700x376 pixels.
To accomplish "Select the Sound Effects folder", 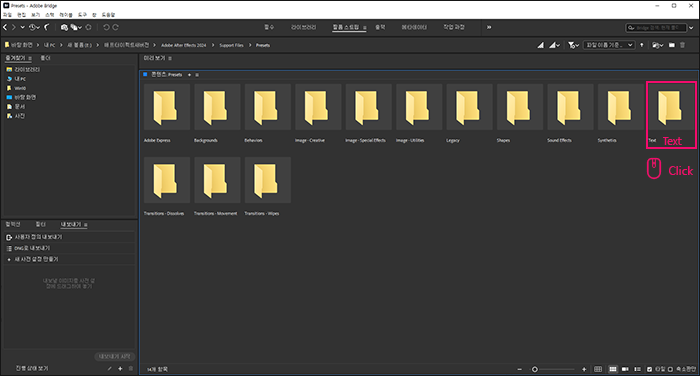I will [x=570, y=107].
